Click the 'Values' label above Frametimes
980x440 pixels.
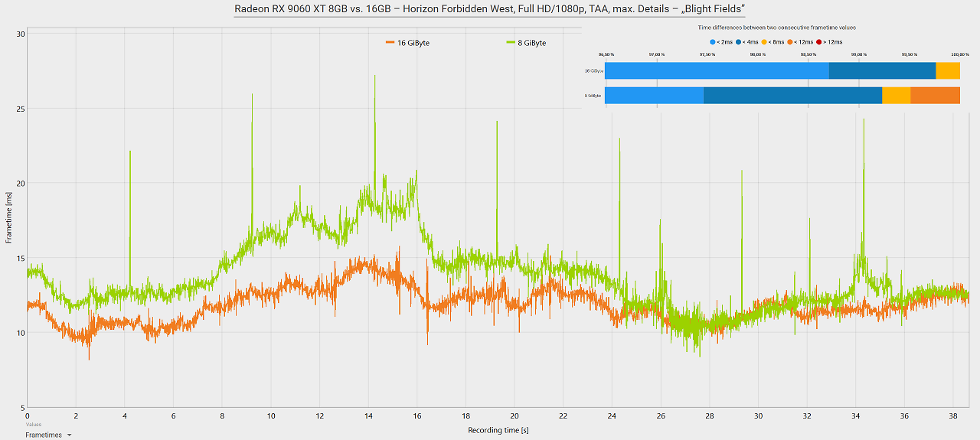33,424
